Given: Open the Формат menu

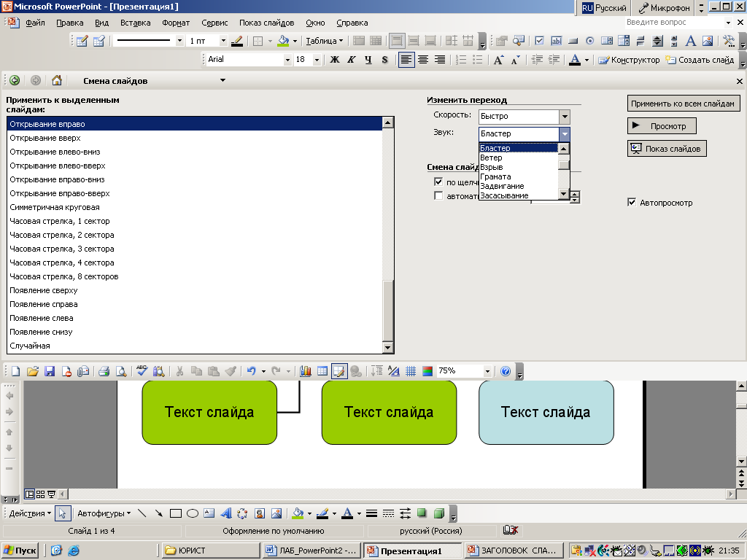Looking at the screenshot, I should [176, 23].
